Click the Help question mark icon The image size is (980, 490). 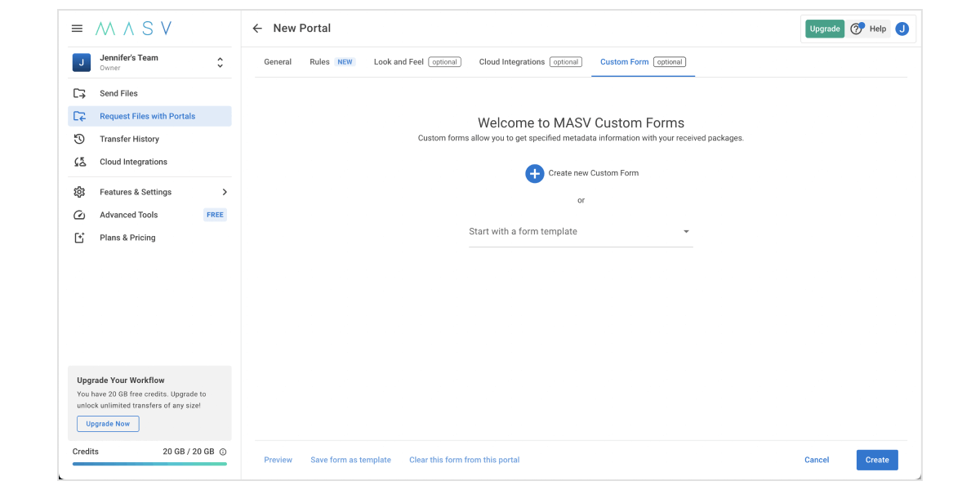click(x=856, y=29)
